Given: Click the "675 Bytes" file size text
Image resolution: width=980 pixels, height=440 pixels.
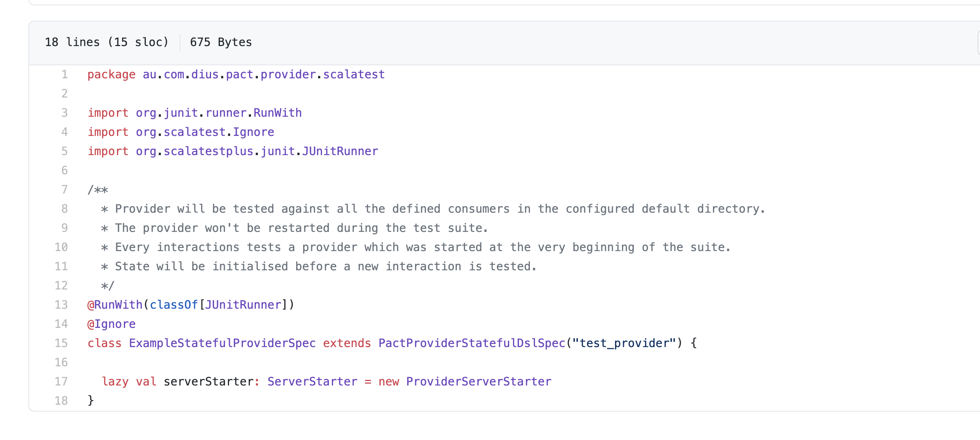Looking at the screenshot, I should tap(221, 42).
